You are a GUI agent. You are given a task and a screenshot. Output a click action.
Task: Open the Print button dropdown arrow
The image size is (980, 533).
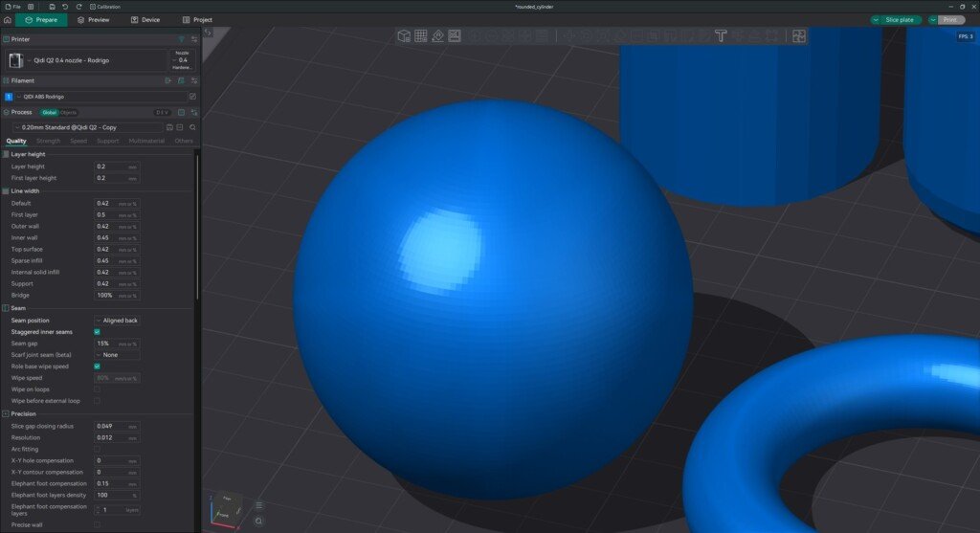[932, 20]
